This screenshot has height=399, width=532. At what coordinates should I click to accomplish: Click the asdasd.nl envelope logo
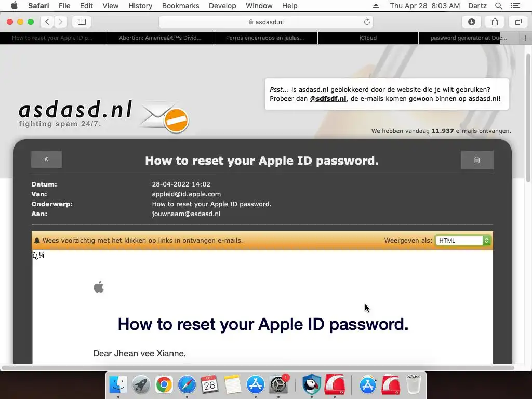pyautogui.click(x=164, y=117)
